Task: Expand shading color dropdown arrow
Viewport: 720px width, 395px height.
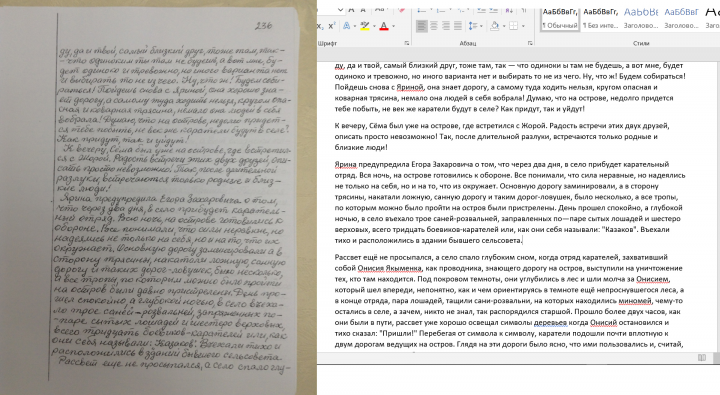Action: 504,26
